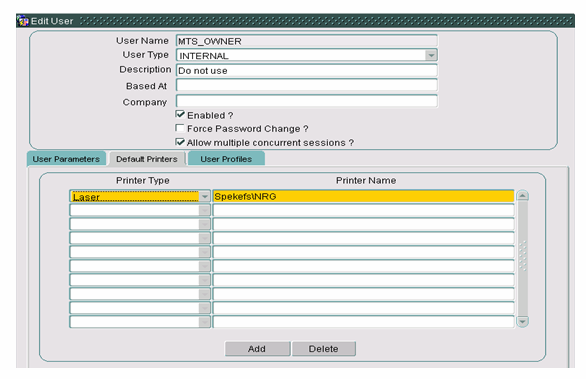Click the printer list scroll down arrow
The image size is (586, 379).
coord(522,321)
